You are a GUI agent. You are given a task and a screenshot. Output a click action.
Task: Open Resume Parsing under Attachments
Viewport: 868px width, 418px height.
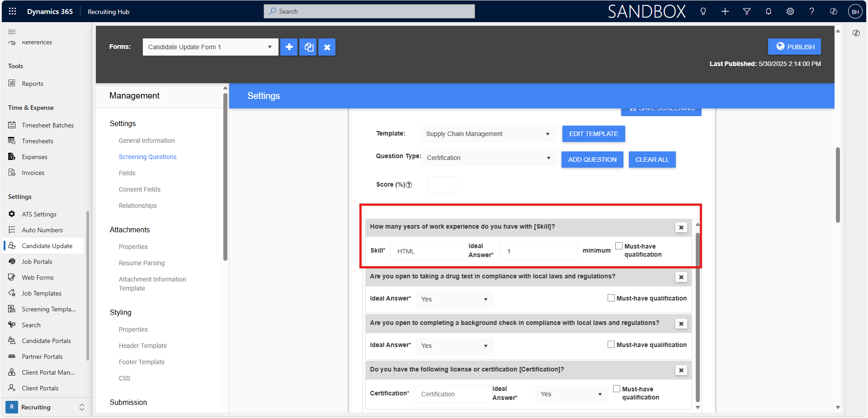(x=142, y=263)
